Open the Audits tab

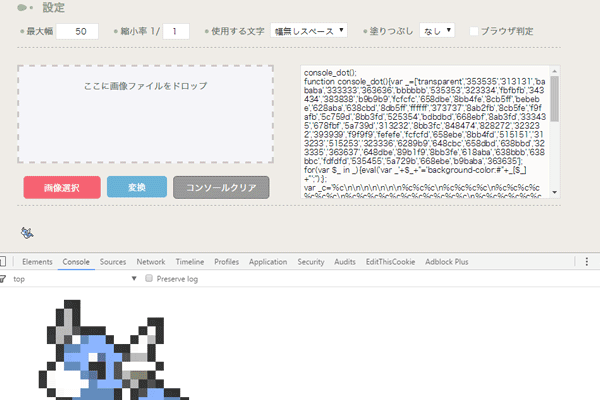pyautogui.click(x=345, y=262)
